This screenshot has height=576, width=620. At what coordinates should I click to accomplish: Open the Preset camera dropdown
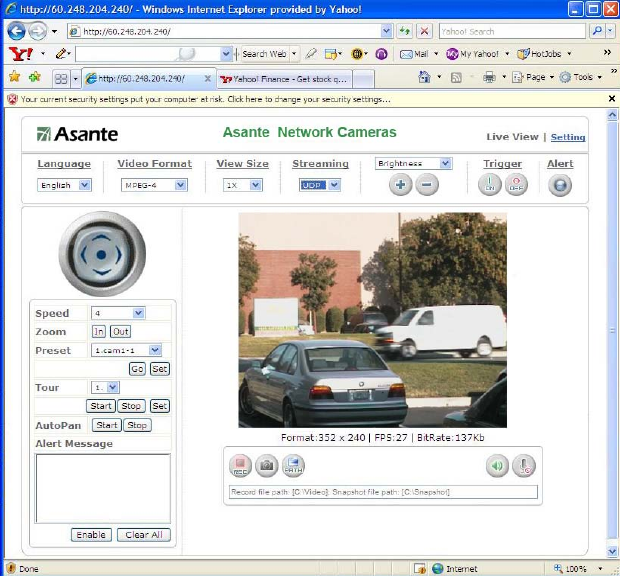(128, 350)
